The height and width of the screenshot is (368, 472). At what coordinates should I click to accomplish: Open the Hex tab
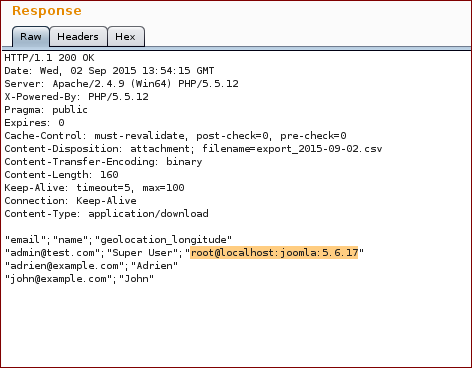(x=126, y=36)
